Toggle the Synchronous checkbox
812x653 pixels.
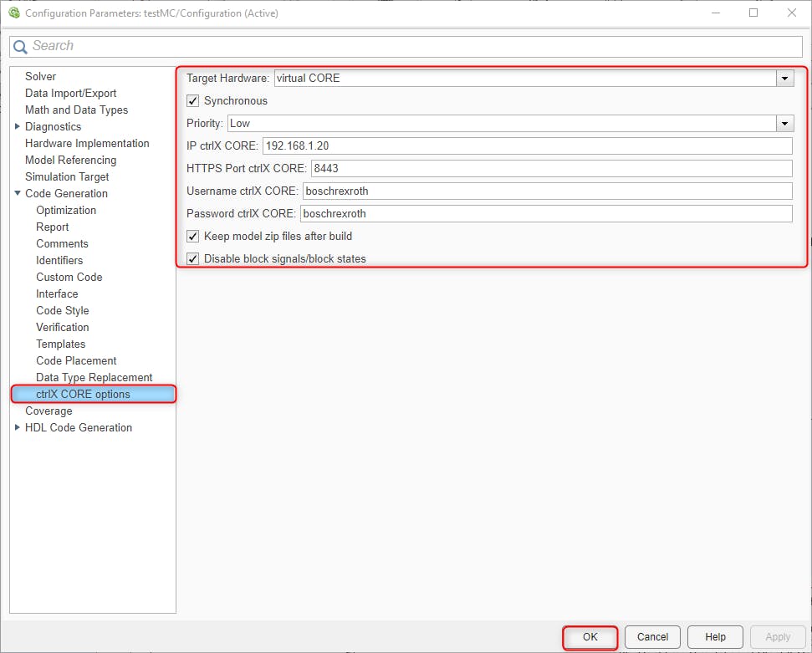tap(192, 100)
